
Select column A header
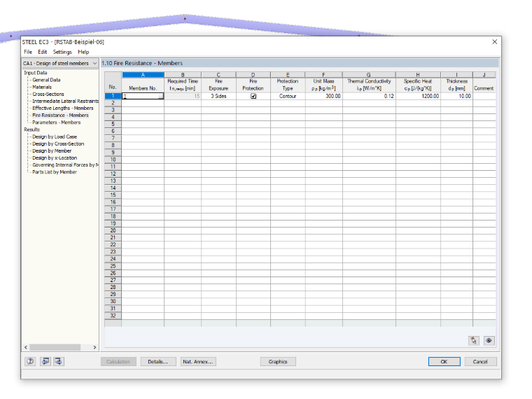(x=143, y=75)
